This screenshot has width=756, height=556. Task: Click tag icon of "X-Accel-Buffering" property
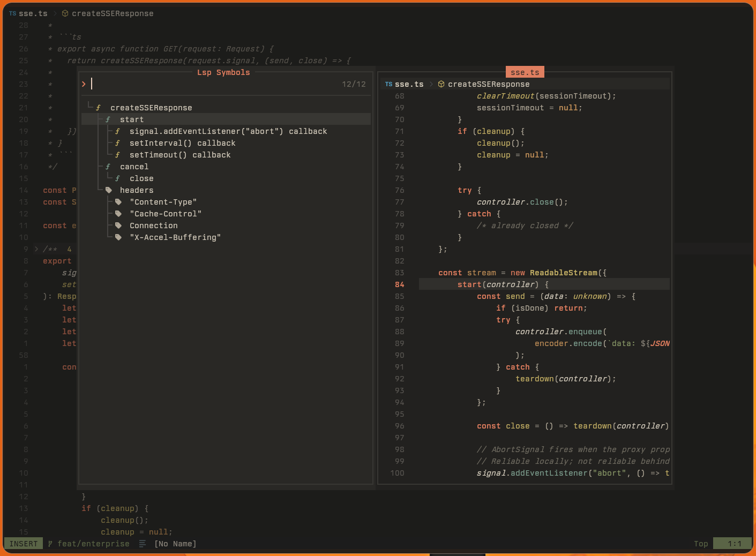click(118, 237)
